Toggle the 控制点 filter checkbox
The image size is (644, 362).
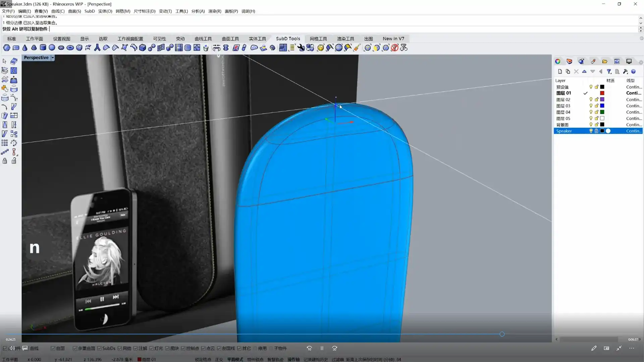(183, 348)
